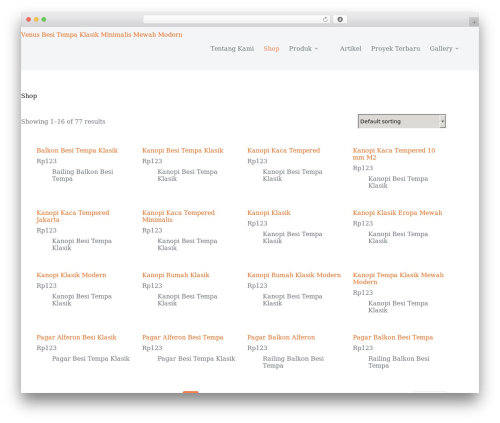Screen dimensions: 500x423
Task: Open product Kanopi Kaca Tempered Minimalis
Action: 179,216
